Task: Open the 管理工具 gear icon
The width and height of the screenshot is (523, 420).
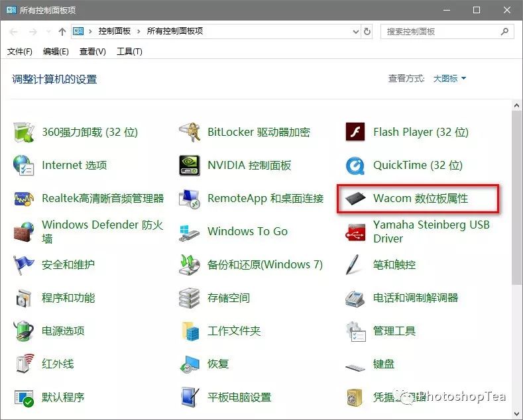Action: [x=356, y=331]
